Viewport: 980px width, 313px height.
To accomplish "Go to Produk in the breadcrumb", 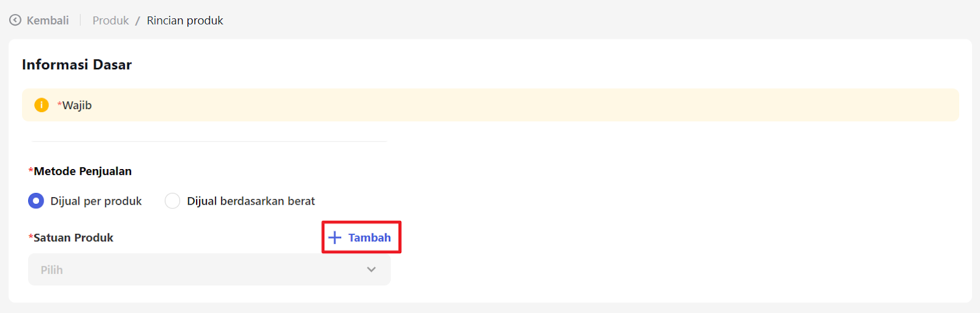I will click(110, 21).
